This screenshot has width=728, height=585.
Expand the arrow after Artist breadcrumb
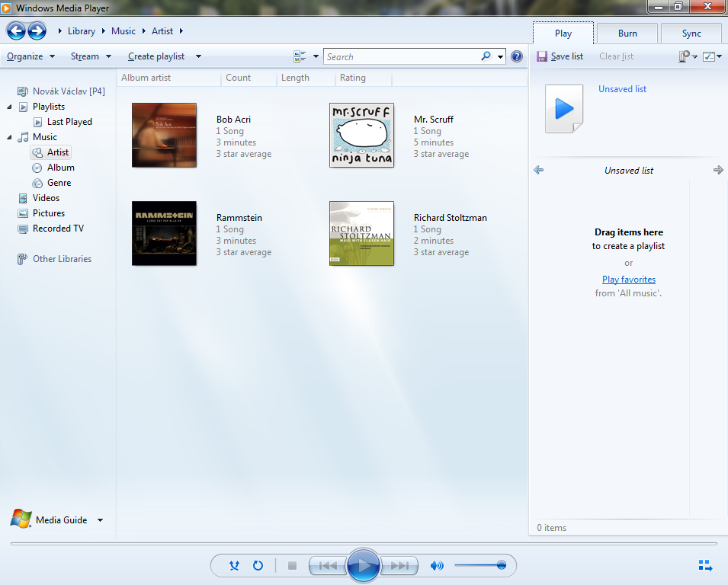181,31
